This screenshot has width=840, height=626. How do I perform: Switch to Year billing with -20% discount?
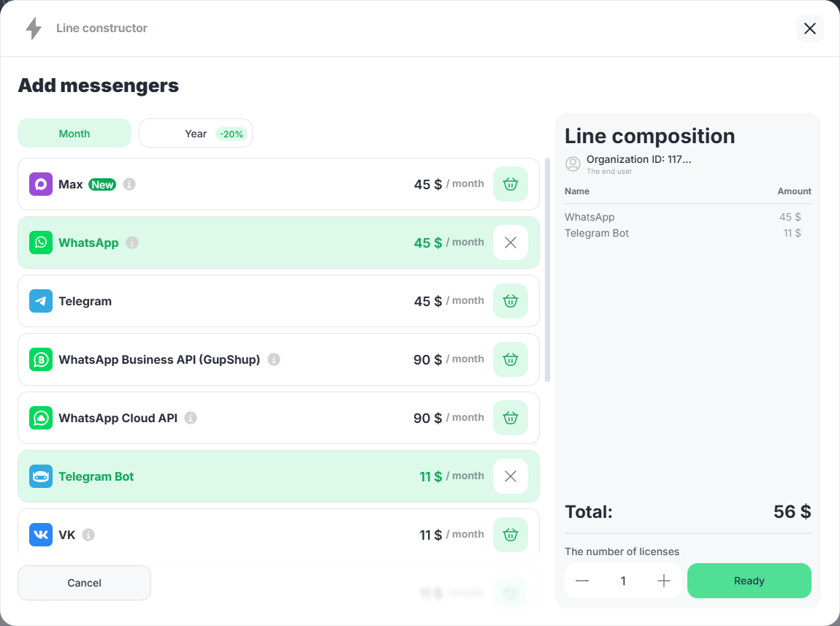pos(196,134)
